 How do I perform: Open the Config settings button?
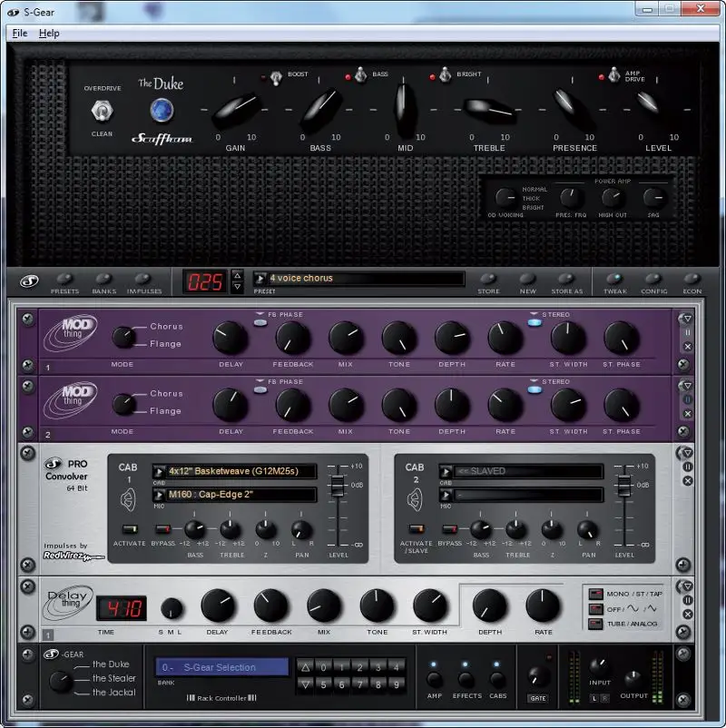click(x=652, y=279)
